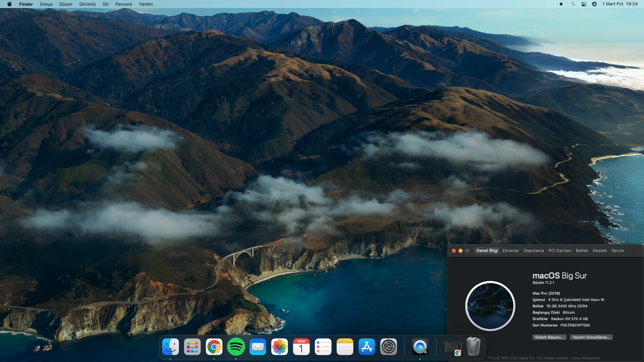Open the Pencere menu

(x=123, y=4)
